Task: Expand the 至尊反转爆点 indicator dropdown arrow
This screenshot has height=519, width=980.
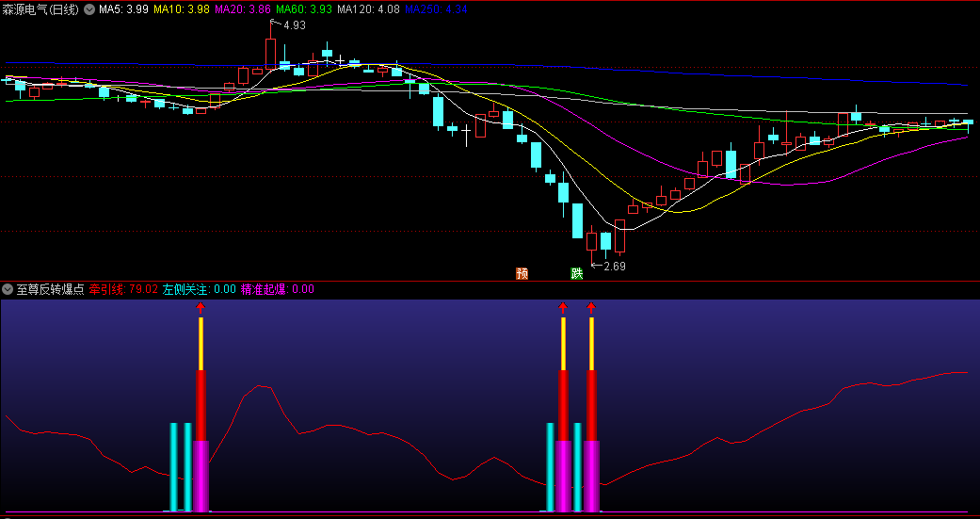Action: [x=8, y=289]
